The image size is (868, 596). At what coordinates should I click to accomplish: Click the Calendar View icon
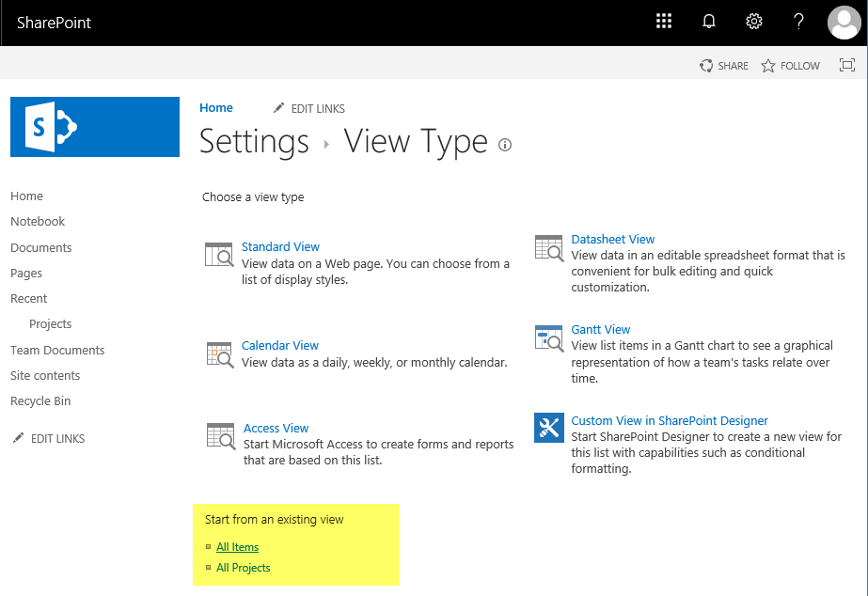(x=220, y=354)
